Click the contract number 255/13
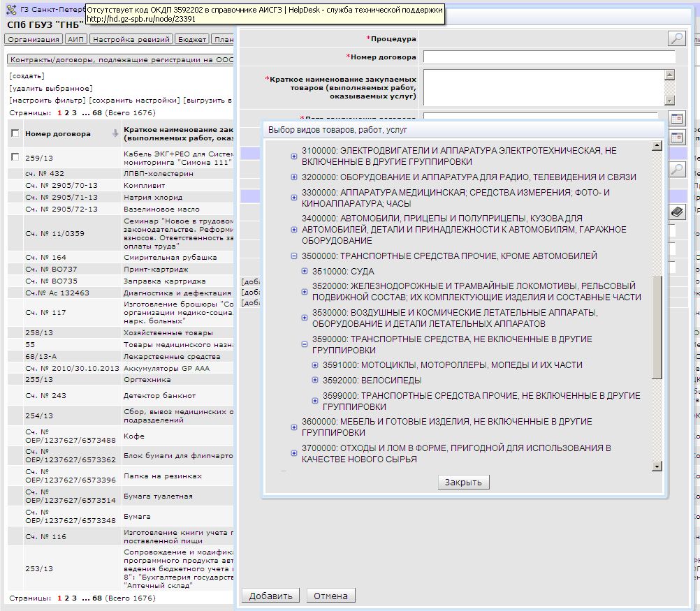Image resolution: width=700 pixels, height=611 pixels. coord(39,379)
